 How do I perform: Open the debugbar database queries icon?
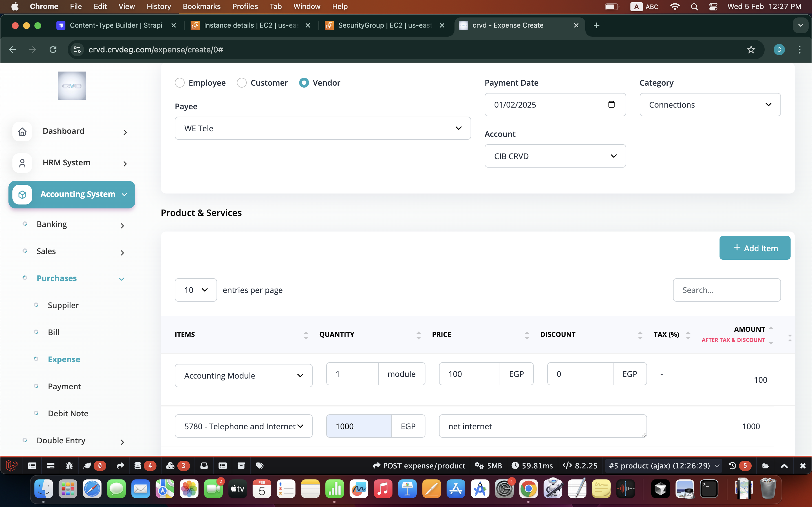point(138,465)
